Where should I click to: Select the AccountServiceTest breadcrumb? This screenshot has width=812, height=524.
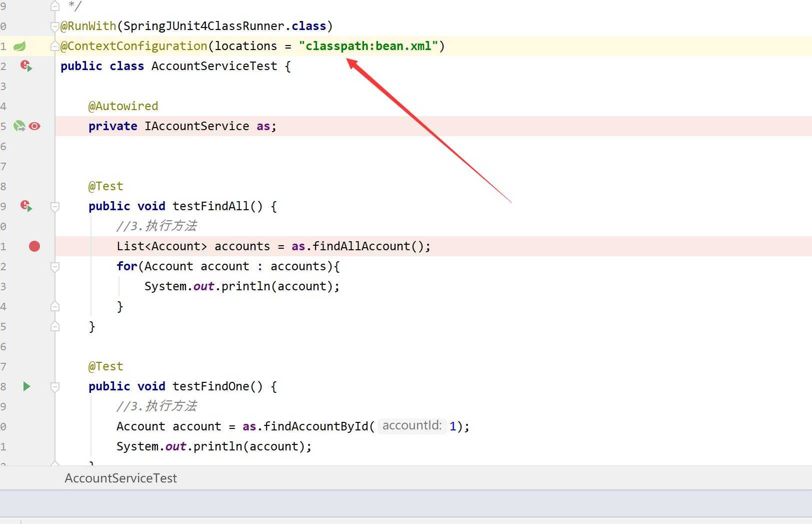(x=120, y=478)
